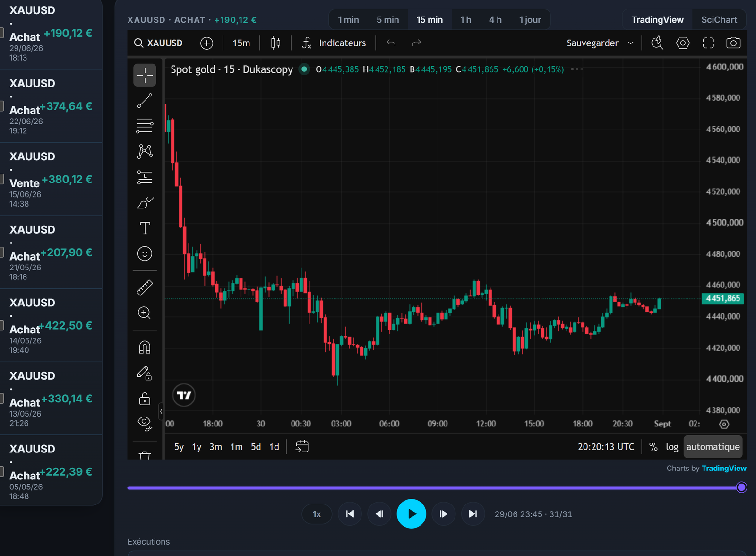Open timezone menu at 20:20:13 UTC
756x556 pixels.
[x=606, y=447]
